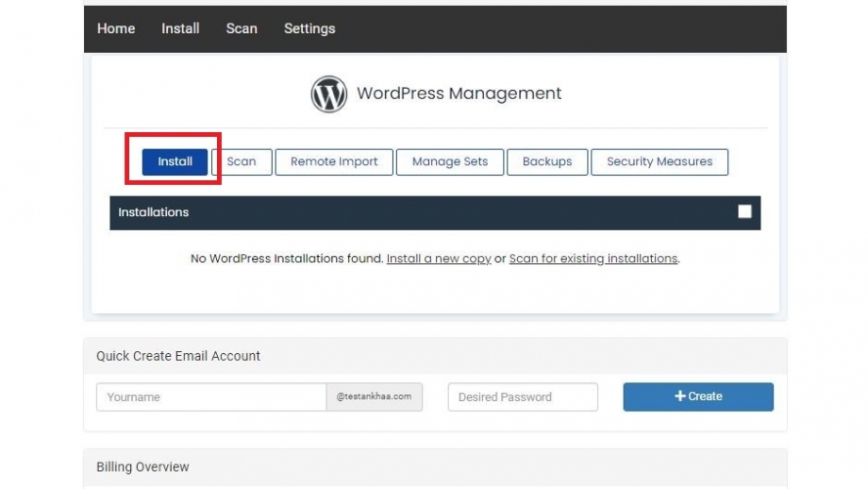Open Security Measures
Viewport: 868px width, 489px height.
659,161
